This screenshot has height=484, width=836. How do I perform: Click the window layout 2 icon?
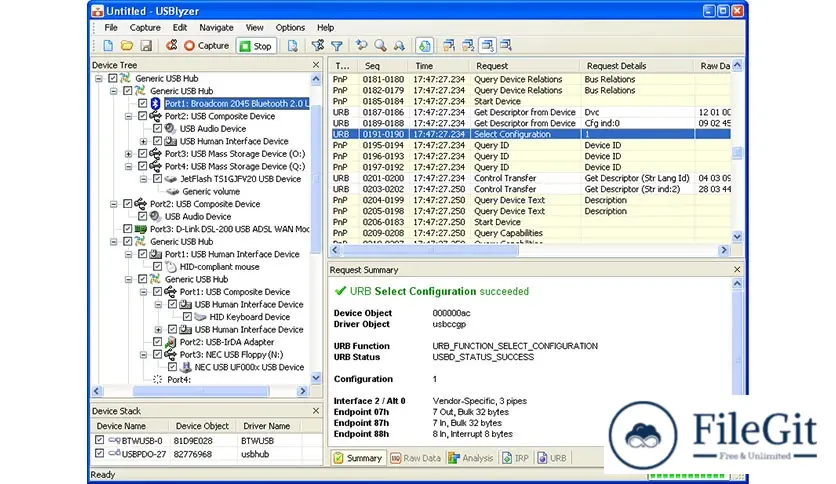(x=468, y=46)
